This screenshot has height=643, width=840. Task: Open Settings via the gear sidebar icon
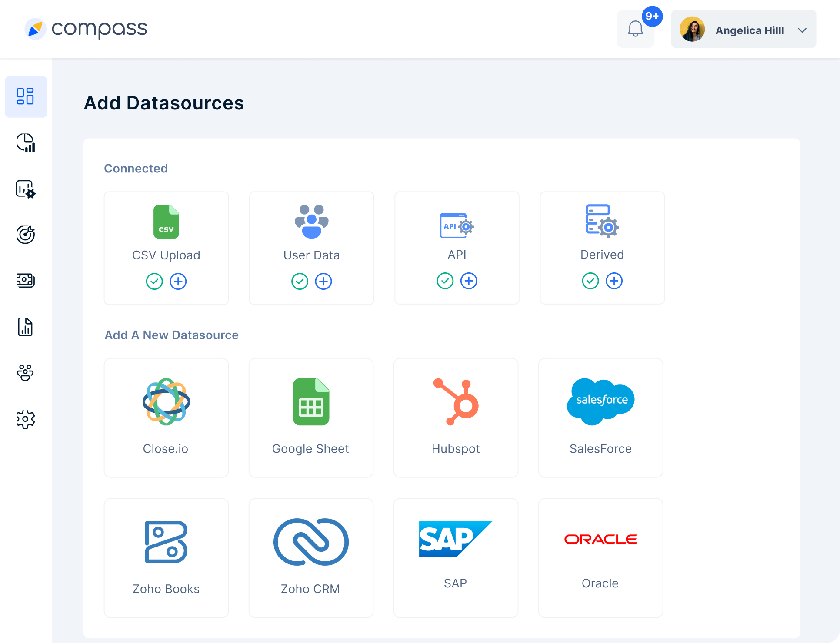(26, 419)
